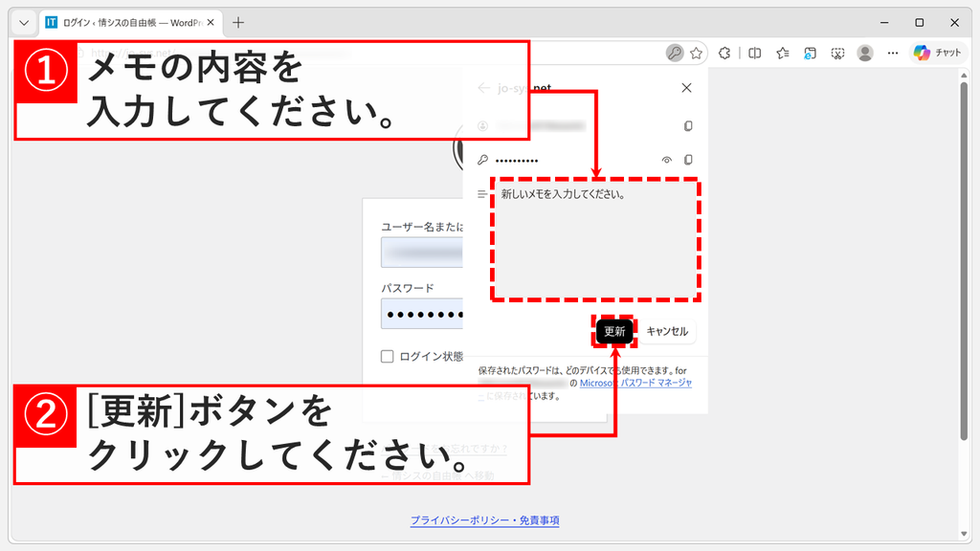Screen dimensions: 980x551
Task: Click the screenshot capture icon
Action: click(x=837, y=54)
